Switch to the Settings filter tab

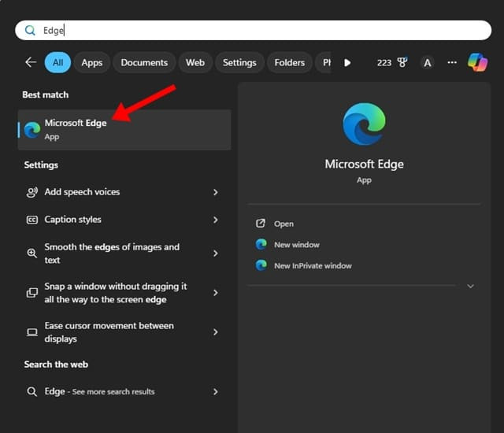(239, 62)
